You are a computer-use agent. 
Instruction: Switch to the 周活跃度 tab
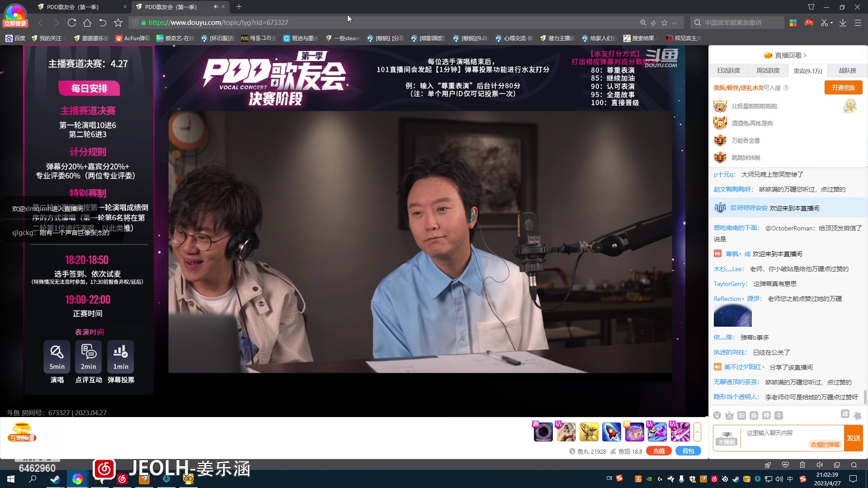click(x=768, y=70)
